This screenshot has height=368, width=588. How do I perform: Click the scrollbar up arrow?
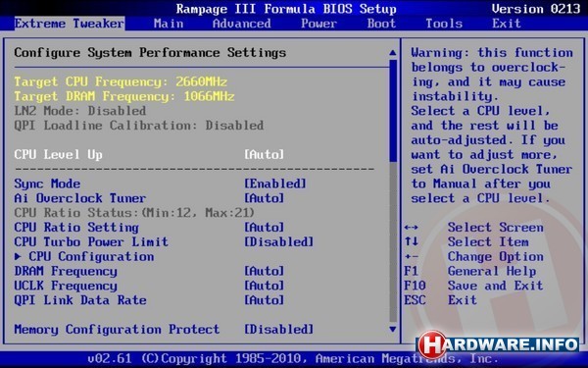393,53
